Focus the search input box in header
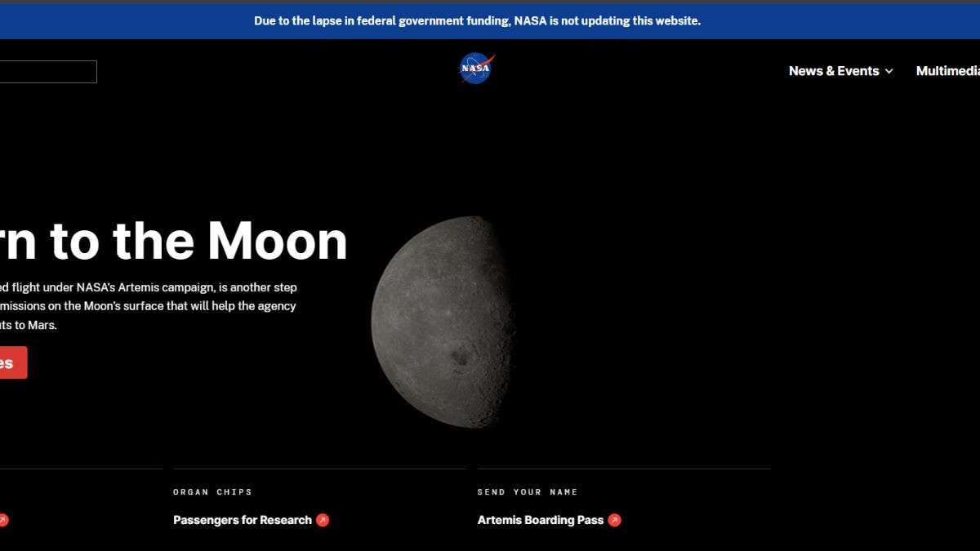980x551 pixels. 47,72
